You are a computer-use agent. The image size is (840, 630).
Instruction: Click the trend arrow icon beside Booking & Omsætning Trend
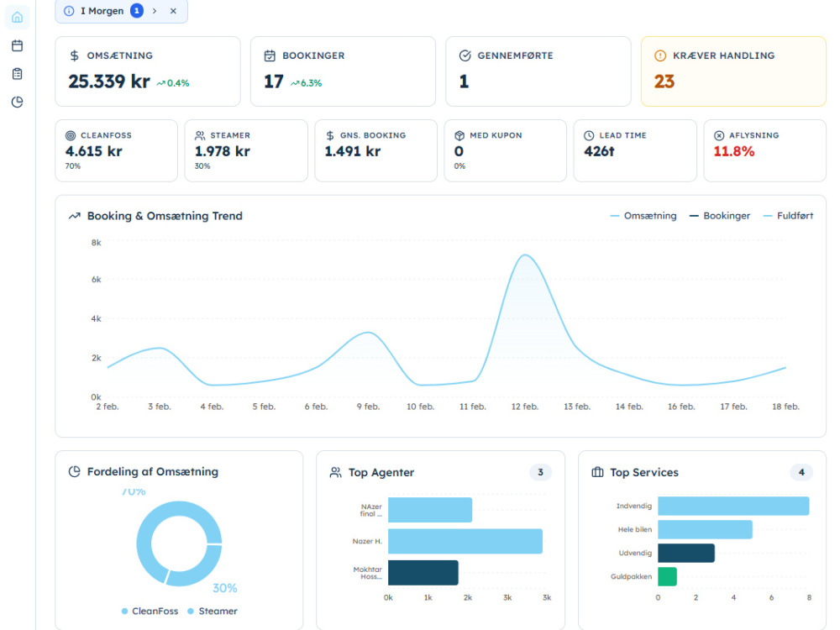tap(75, 216)
